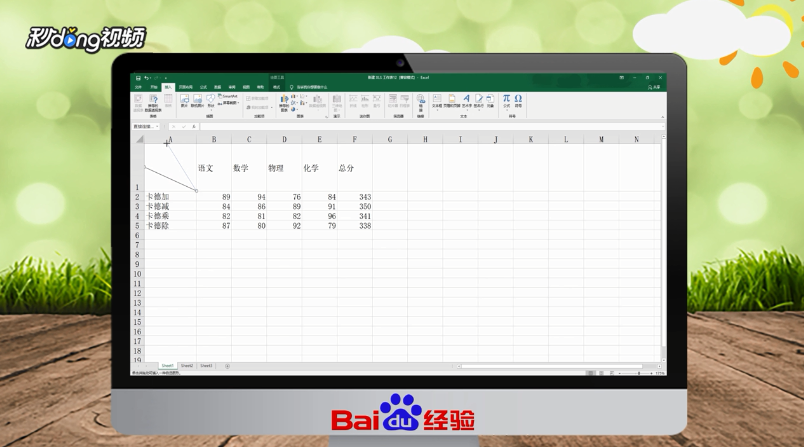Insert Online Pictures
Image resolution: width=804 pixels, height=447 pixels.
pyautogui.click(x=197, y=101)
